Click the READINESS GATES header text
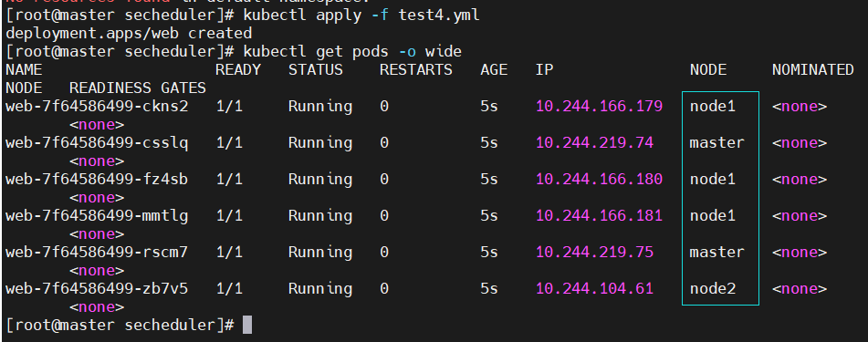868x342 pixels. pos(137,88)
